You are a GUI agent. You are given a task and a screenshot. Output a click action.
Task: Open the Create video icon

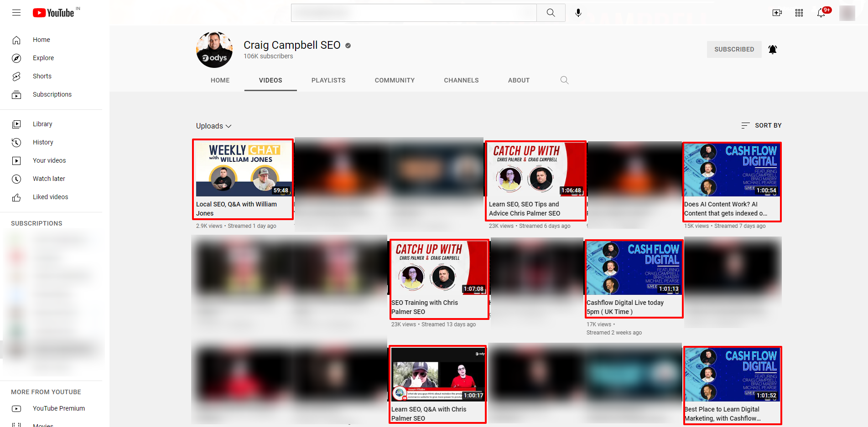click(x=777, y=13)
